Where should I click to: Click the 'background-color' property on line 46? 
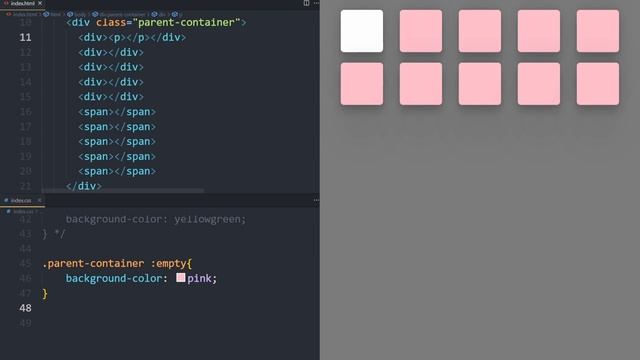point(114,278)
